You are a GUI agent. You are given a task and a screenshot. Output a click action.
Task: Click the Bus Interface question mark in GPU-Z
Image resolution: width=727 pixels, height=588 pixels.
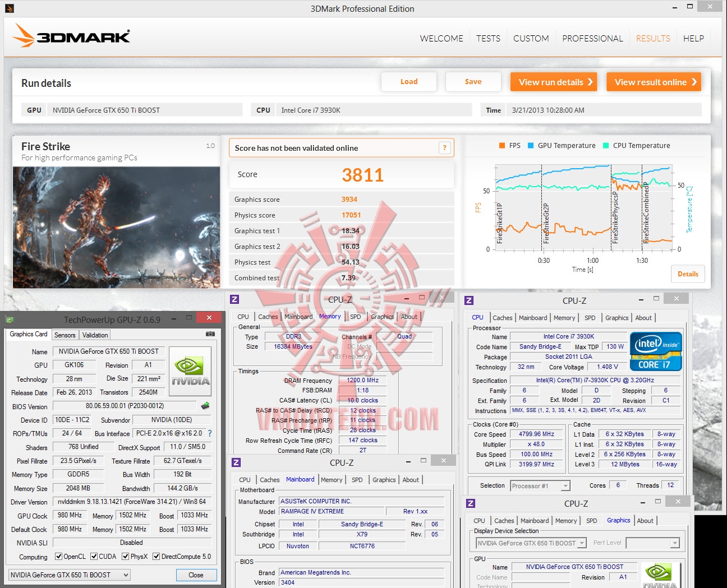click(210, 433)
